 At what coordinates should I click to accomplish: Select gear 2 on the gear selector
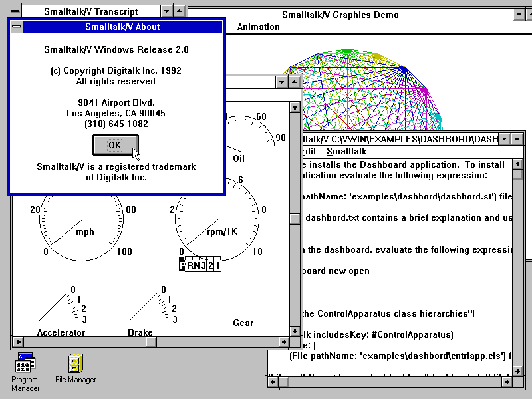pos(210,264)
